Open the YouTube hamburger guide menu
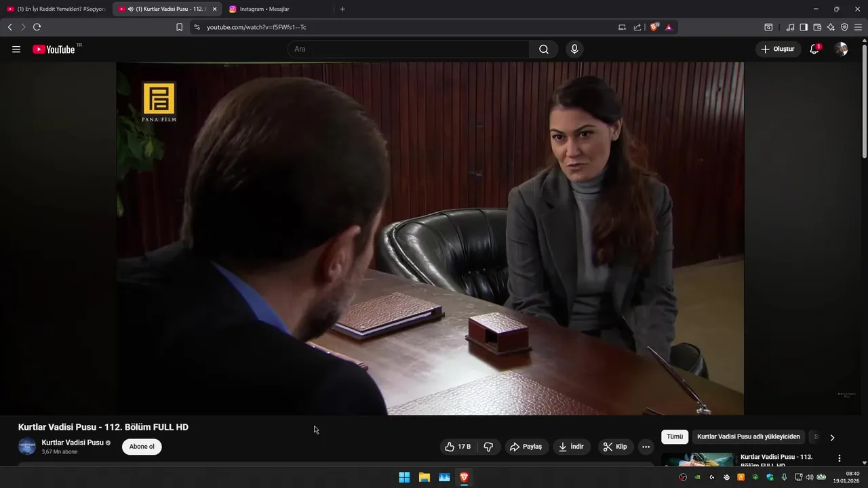This screenshot has height=488, width=868. click(16, 49)
